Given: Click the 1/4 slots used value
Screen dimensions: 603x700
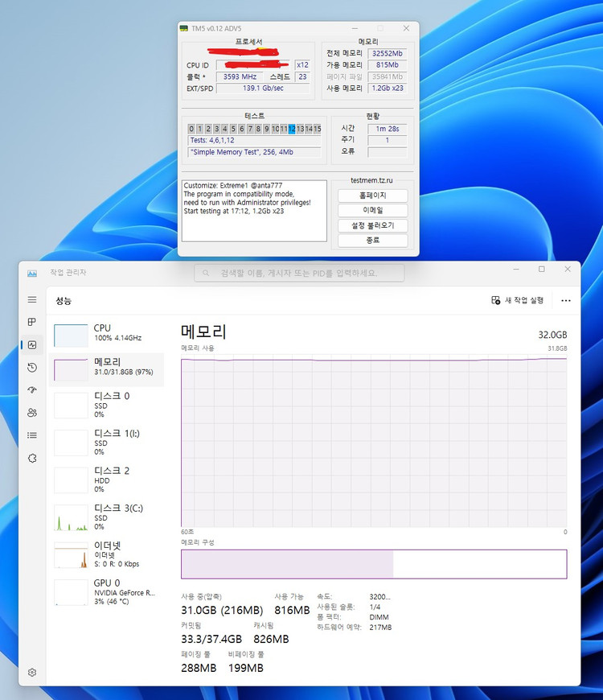Looking at the screenshot, I should tap(375, 607).
